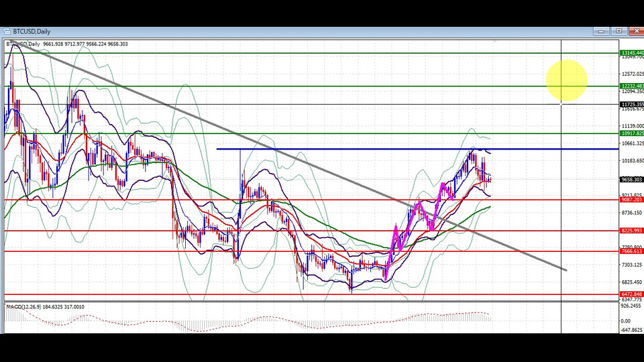The width and height of the screenshot is (644, 362).
Task: Click the black 11725.359 crosshair price label
Action: click(632, 105)
